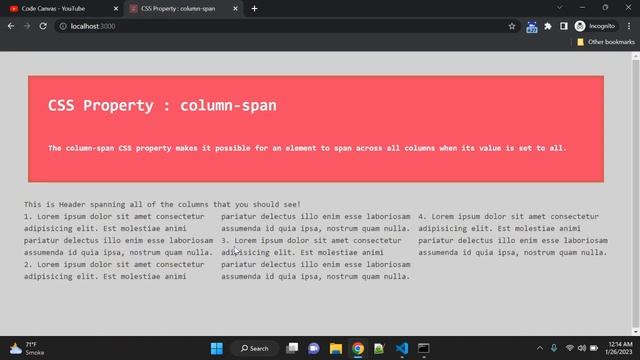Show hidden system tray icons
The image size is (640, 360).
click(540, 349)
